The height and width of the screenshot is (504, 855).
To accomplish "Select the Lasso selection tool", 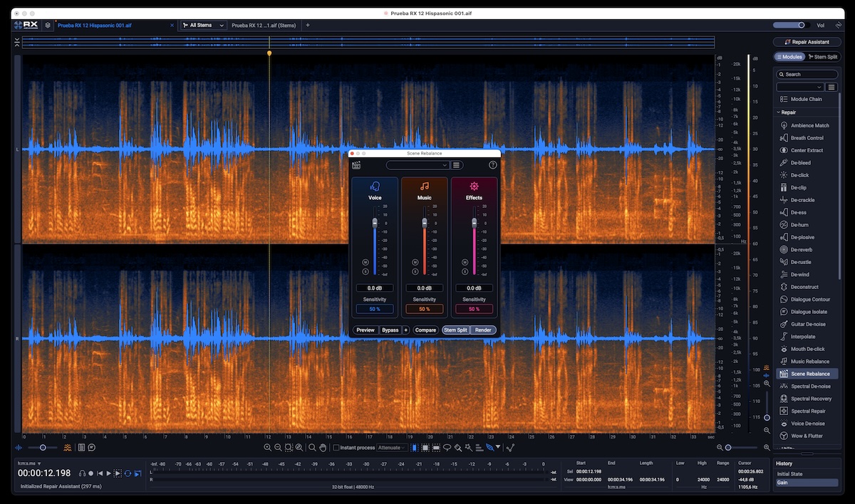I will click(447, 448).
